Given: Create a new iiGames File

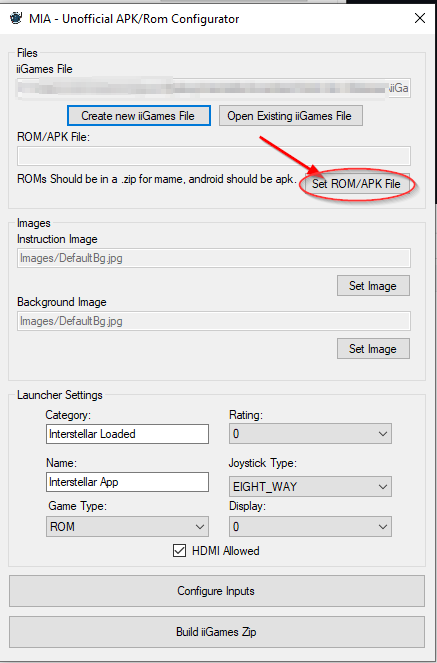Looking at the screenshot, I should (x=138, y=116).
